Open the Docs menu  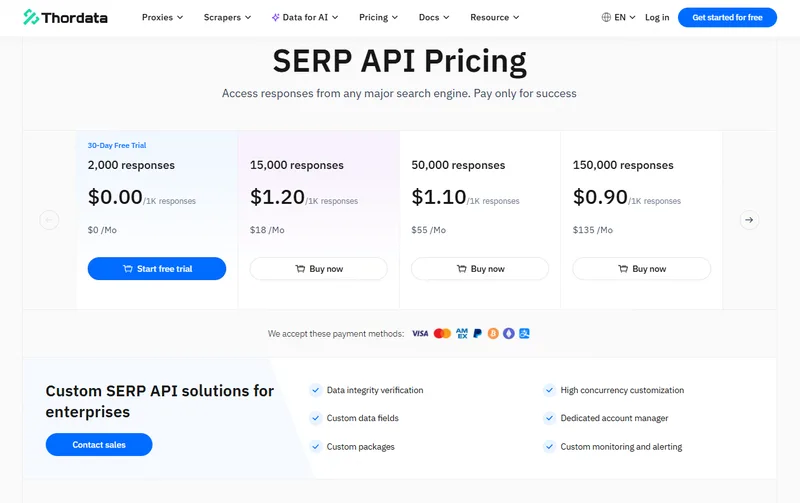[x=434, y=17]
